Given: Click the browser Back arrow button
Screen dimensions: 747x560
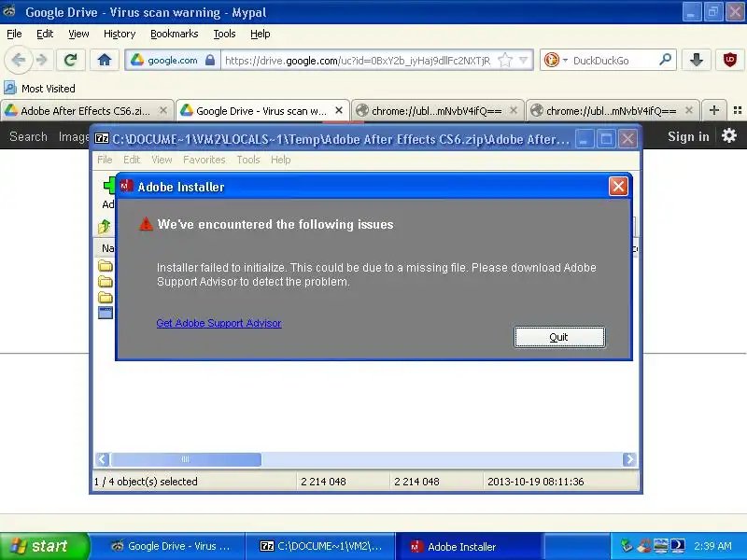Looking at the screenshot, I should pyautogui.click(x=18, y=61).
